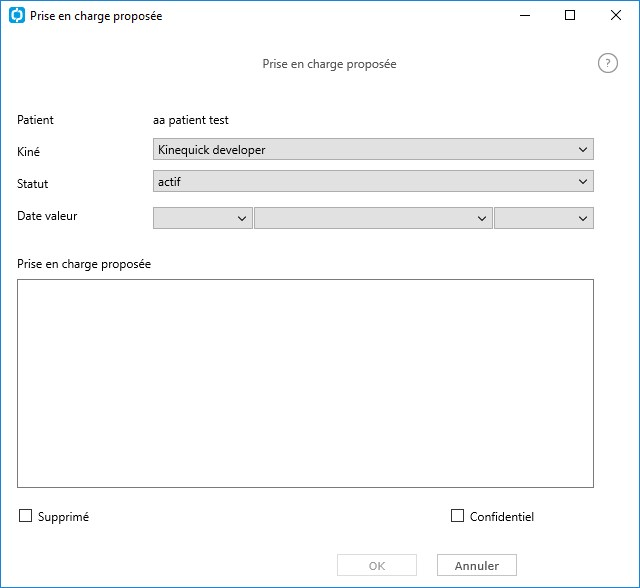Screen dimensions: 640x588
Task: Click the Kinequick app icon in title bar
Action: [17, 16]
